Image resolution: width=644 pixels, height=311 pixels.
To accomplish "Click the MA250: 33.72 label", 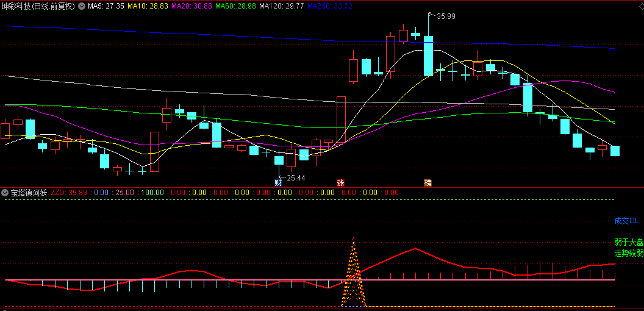I will (x=330, y=6).
